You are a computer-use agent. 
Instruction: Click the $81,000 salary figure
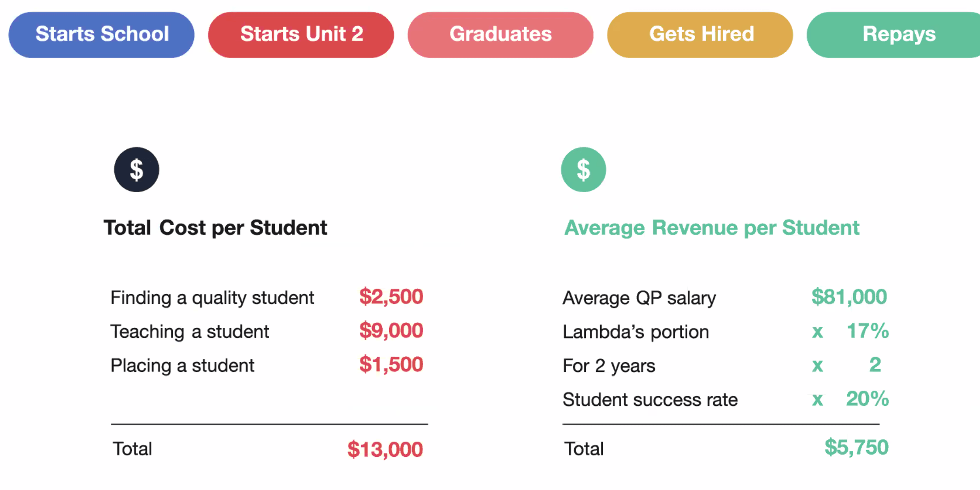(849, 297)
